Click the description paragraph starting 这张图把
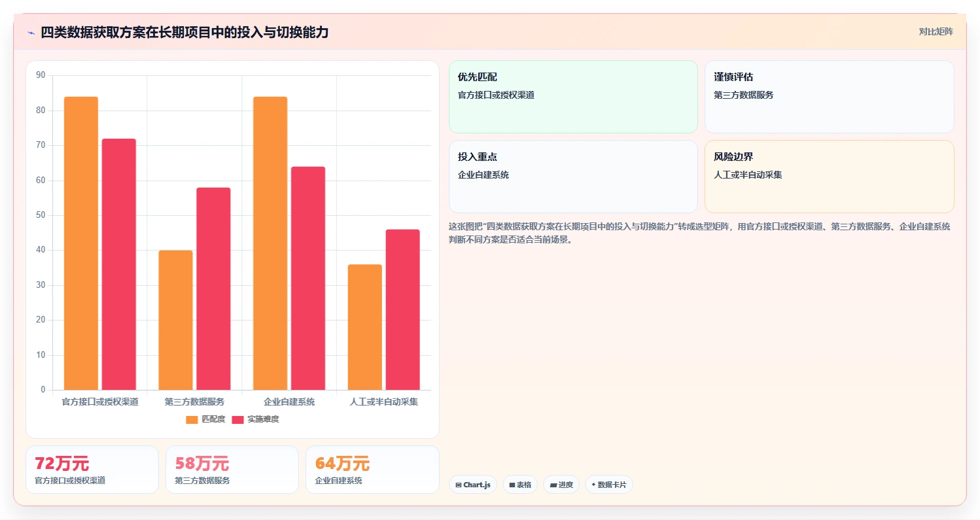This screenshot has height=520, width=980. (x=699, y=233)
